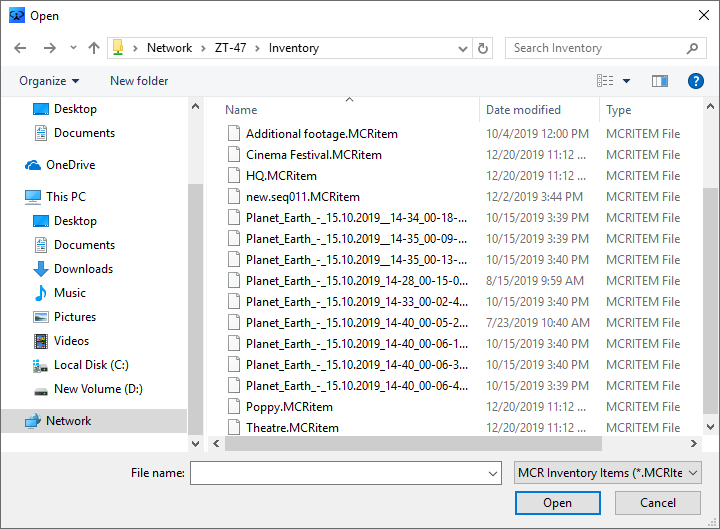The width and height of the screenshot is (720, 529).
Task: Navigate up one folder level
Action: point(94,48)
